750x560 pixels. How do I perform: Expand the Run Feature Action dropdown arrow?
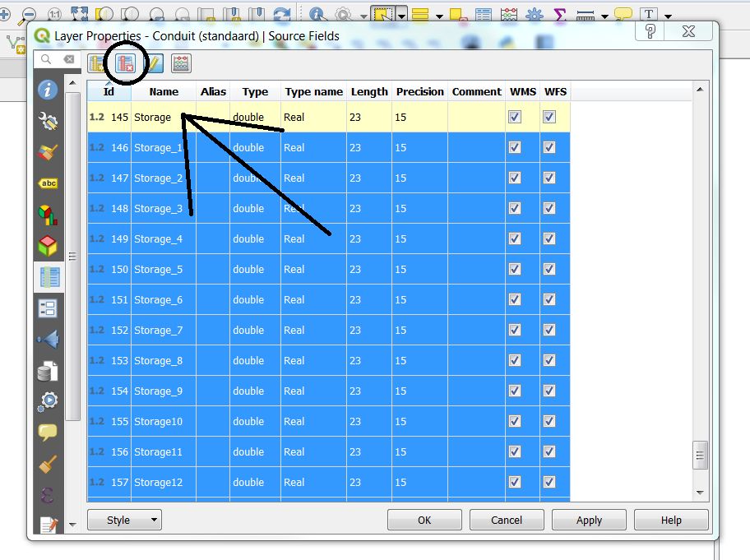click(x=363, y=16)
